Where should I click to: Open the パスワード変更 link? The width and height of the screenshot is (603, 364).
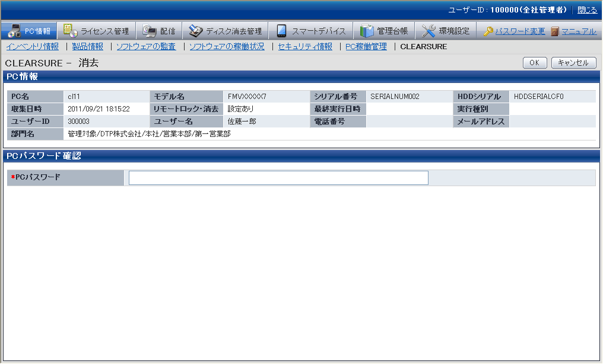(x=520, y=31)
